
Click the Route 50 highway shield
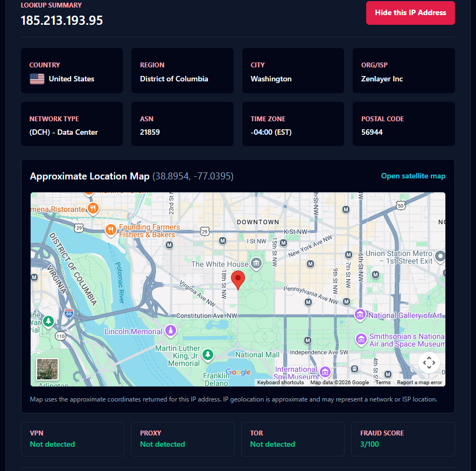coord(401,206)
